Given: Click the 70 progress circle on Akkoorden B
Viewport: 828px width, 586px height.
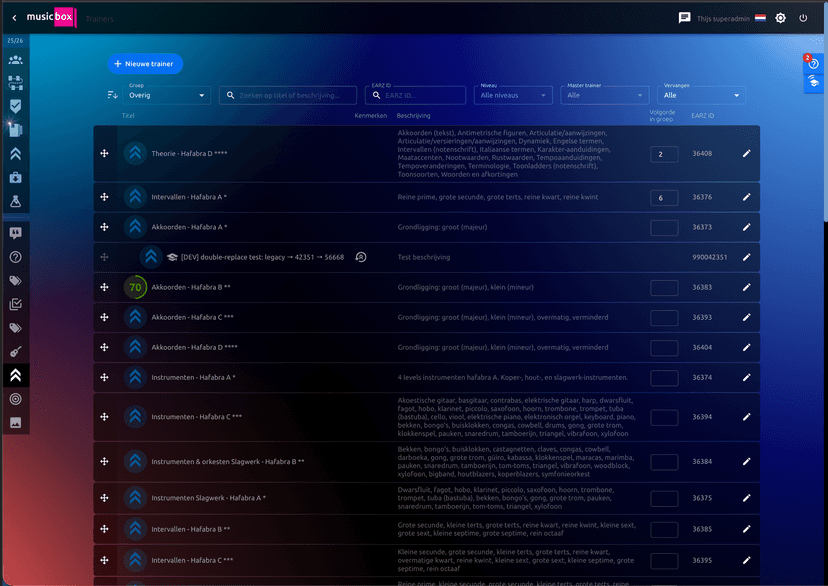Looking at the screenshot, I should 135,287.
